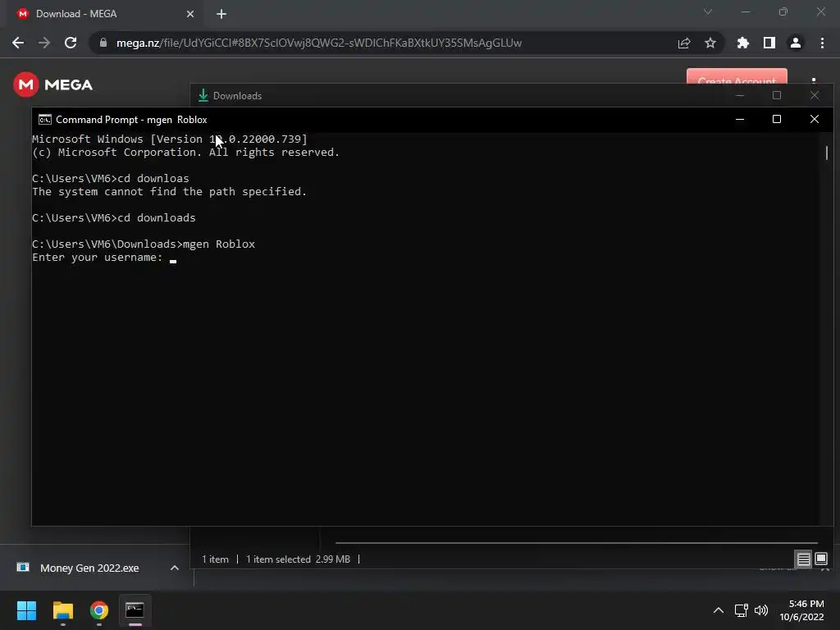Open Chrome from taskbar
Image resolution: width=840 pixels, height=630 pixels.
point(99,610)
